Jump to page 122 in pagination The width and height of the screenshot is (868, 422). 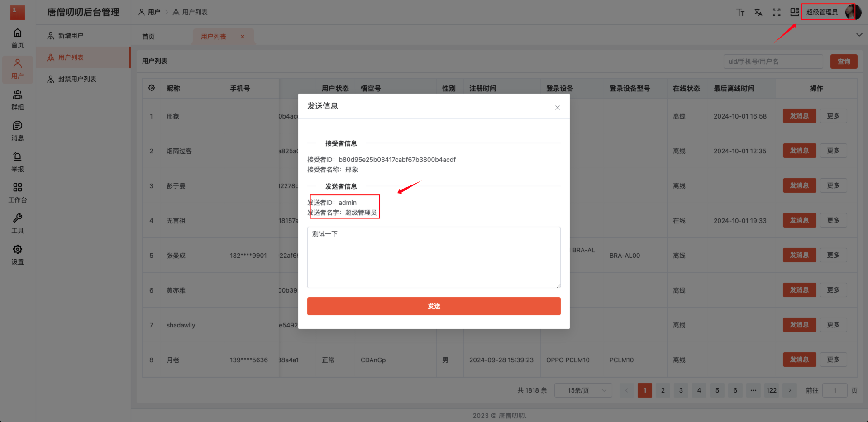click(x=771, y=390)
